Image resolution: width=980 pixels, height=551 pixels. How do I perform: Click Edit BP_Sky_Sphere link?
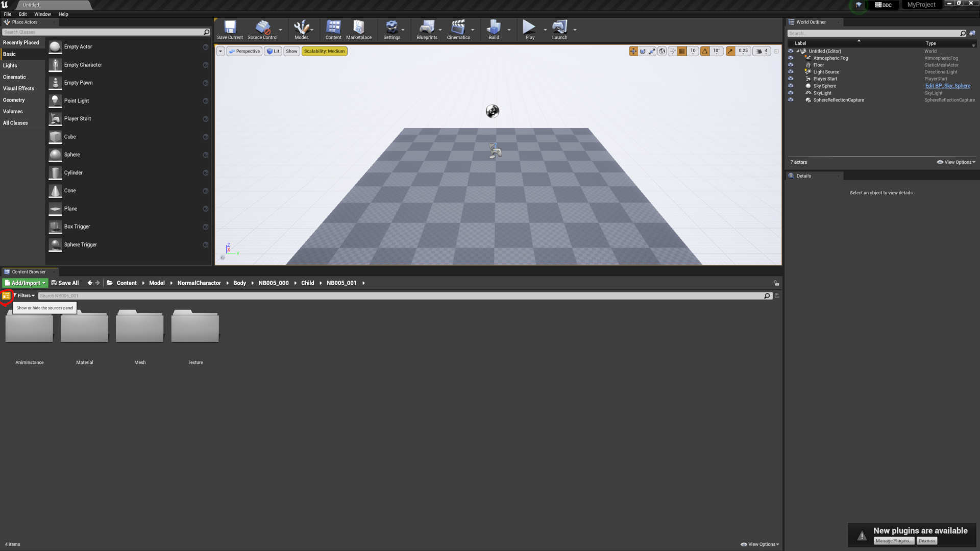[947, 86]
